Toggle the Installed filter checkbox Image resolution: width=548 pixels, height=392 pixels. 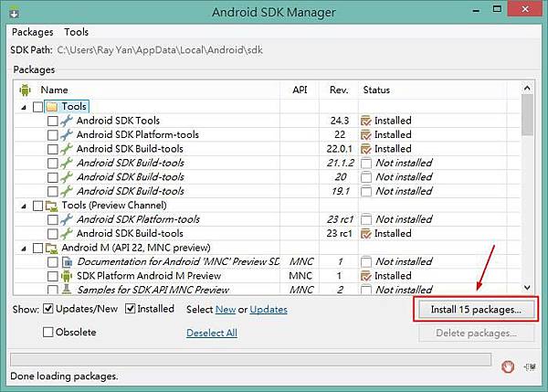pos(131,309)
